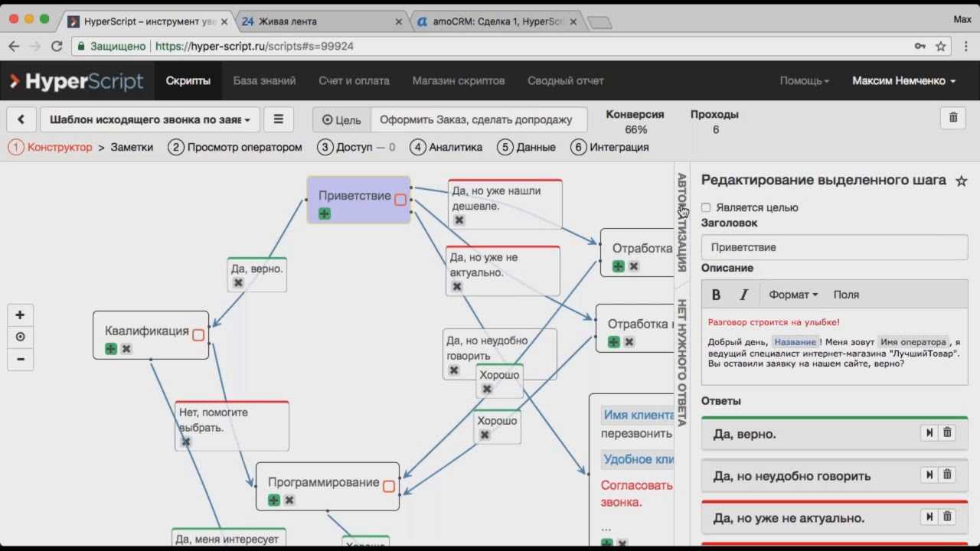980x551 pixels.
Task: Go to step 2 Просмотр оператором
Action: (235, 147)
